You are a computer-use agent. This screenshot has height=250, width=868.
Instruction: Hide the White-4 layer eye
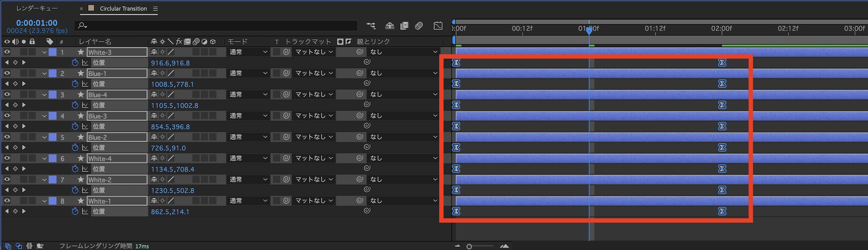point(7,158)
